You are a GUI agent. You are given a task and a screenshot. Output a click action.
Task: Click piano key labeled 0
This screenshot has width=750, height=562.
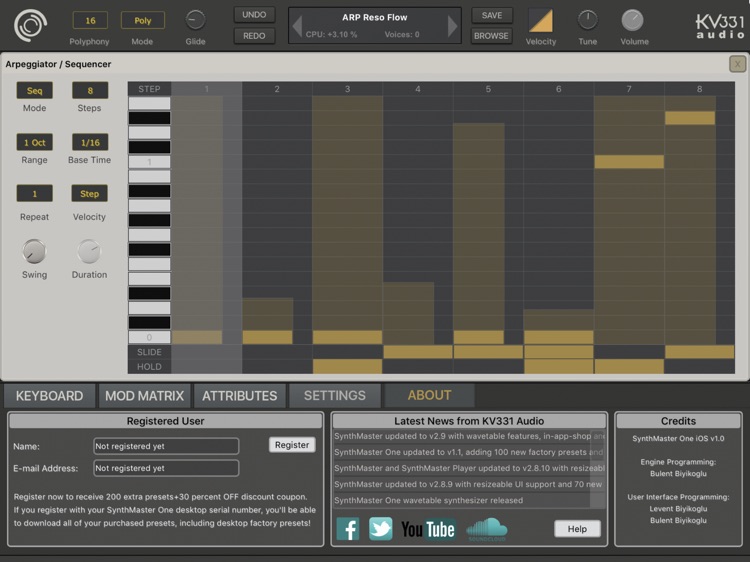[x=149, y=337]
